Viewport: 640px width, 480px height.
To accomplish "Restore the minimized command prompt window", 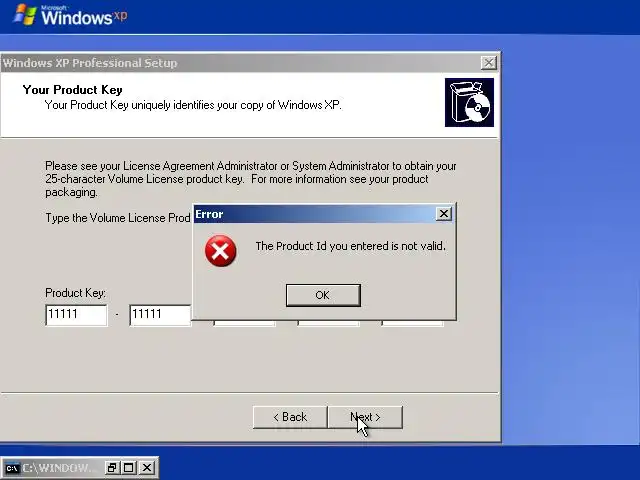I will [x=112, y=468].
